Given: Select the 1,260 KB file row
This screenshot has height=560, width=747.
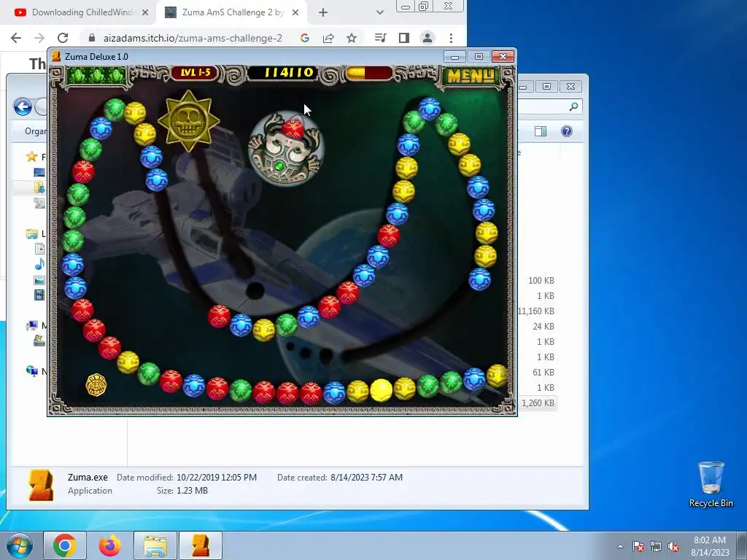Looking at the screenshot, I should 538,402.
